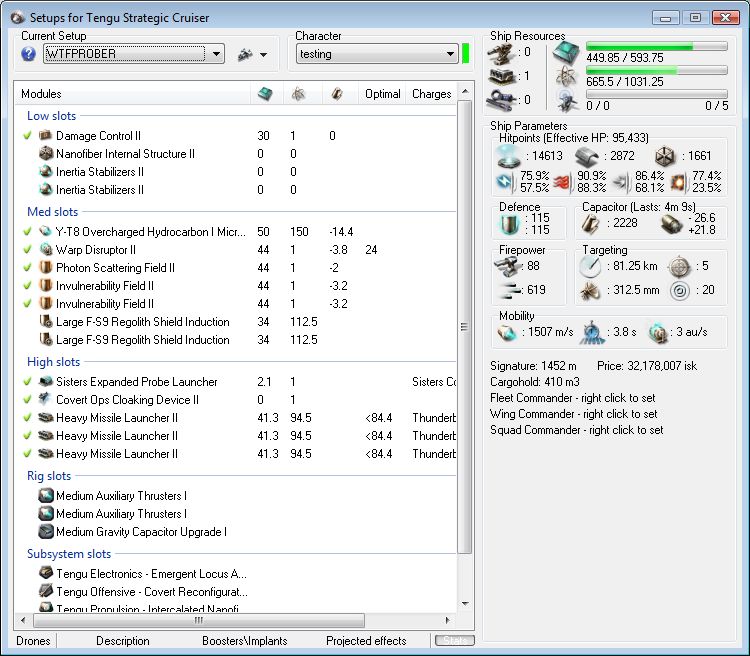Toggle Photon Scattering Field II checkmark
This screenshot has height=656, width=750.
point(28,267)
